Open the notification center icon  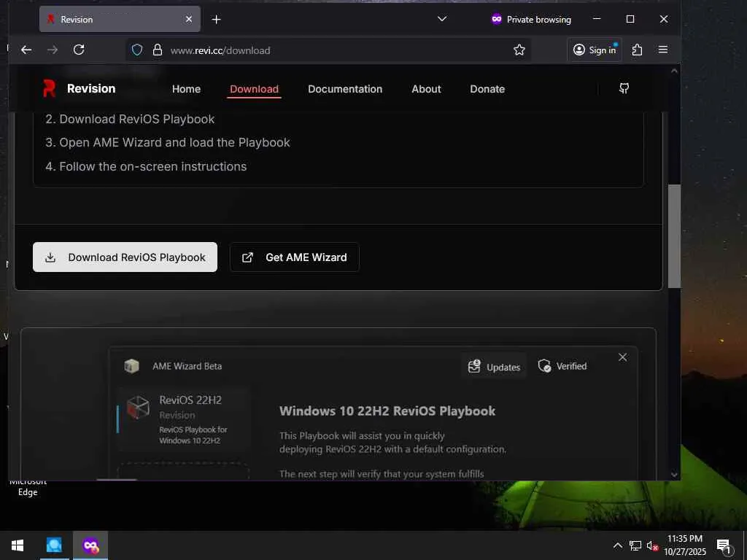tap(724, 545)
